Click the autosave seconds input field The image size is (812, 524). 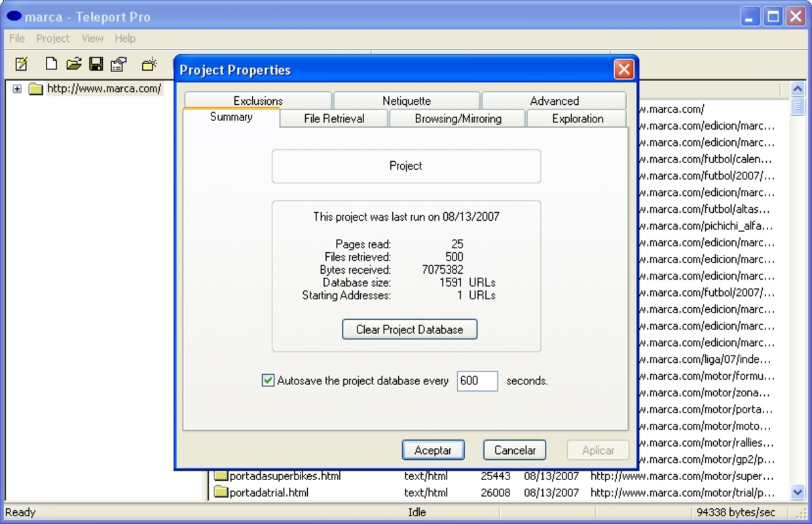[x=477, y=381]
